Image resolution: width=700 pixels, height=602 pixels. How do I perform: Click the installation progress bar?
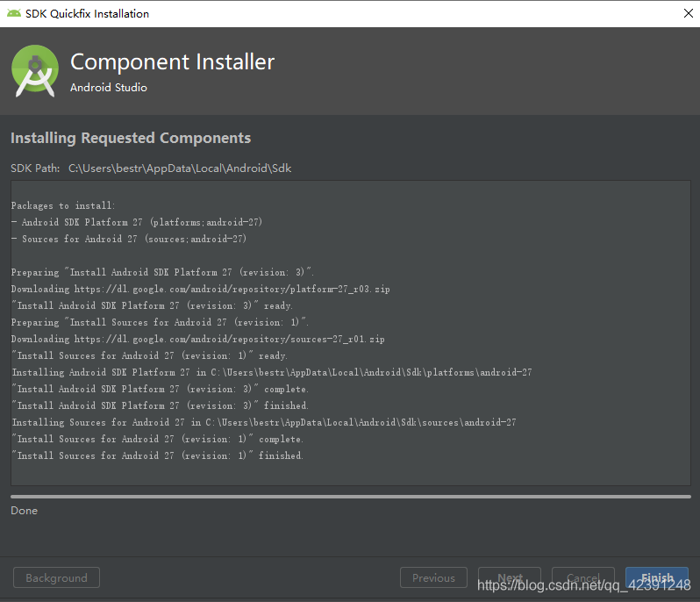point(350,497)
